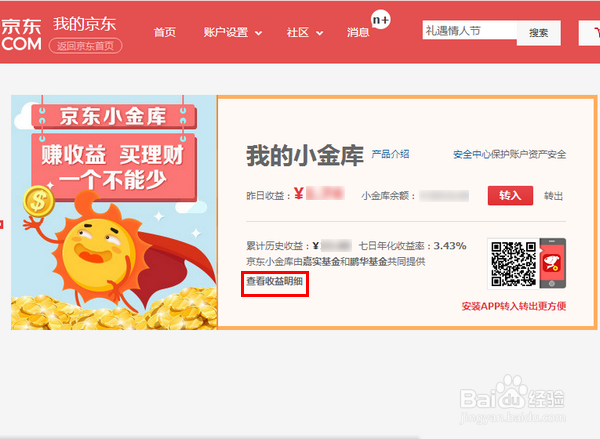Click the 搜索 button
This screenshot has width=600, height=439.
click(x=539, y=33)
